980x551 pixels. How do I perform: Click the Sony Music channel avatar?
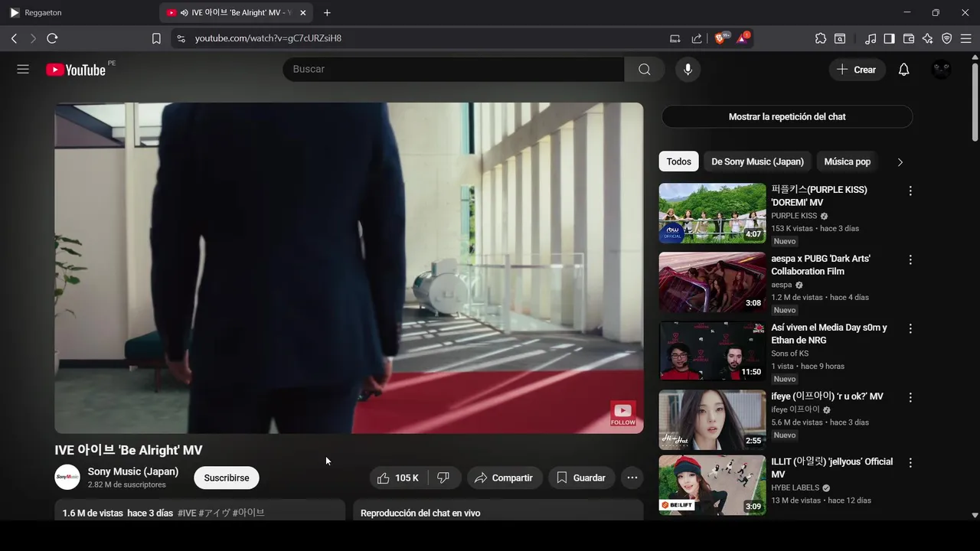(x=67, y=477)
